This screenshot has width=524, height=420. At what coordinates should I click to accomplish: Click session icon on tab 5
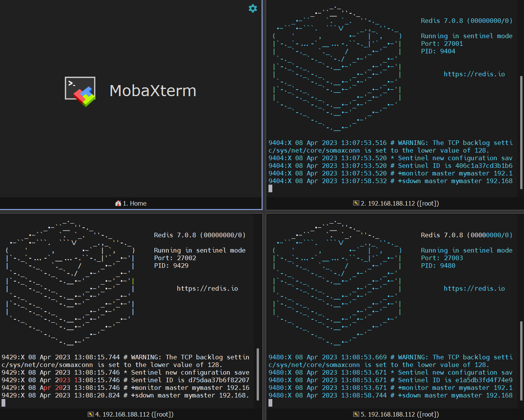click(x=356, y=414)
